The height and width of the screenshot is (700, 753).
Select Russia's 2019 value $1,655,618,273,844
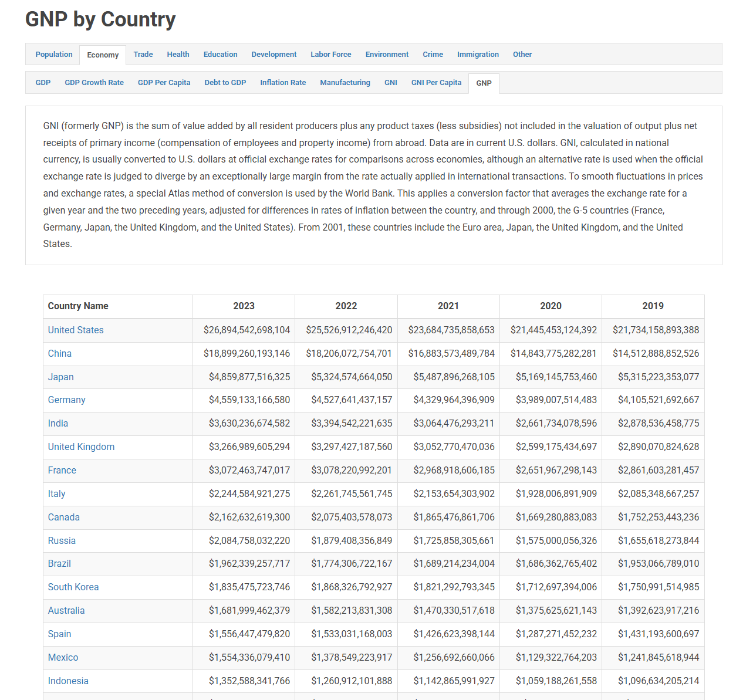[x=659, y=540]
